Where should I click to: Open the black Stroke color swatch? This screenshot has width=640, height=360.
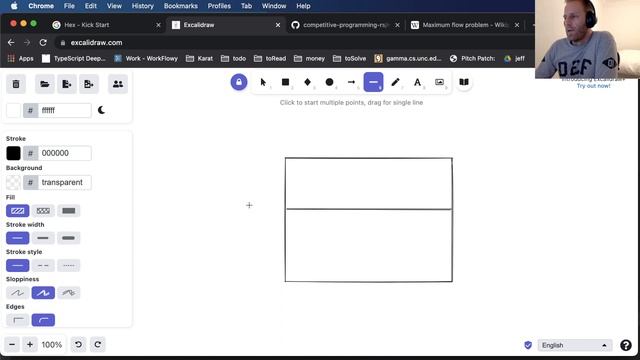point(13,153)
